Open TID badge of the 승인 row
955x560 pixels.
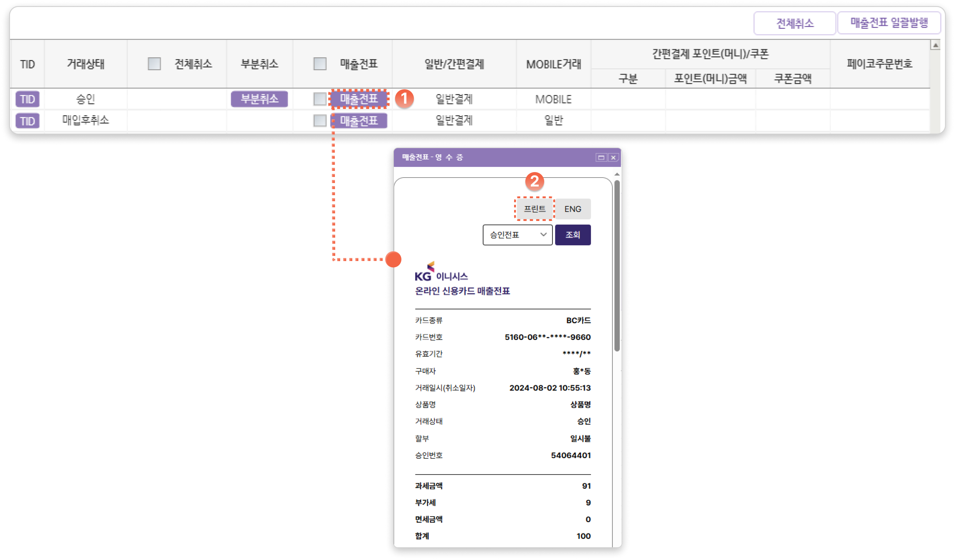[27, 99]
